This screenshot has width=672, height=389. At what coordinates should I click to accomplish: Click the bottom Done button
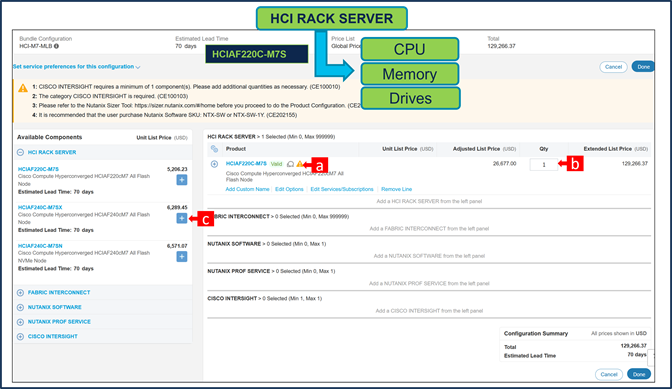click(x=639, y=374)
